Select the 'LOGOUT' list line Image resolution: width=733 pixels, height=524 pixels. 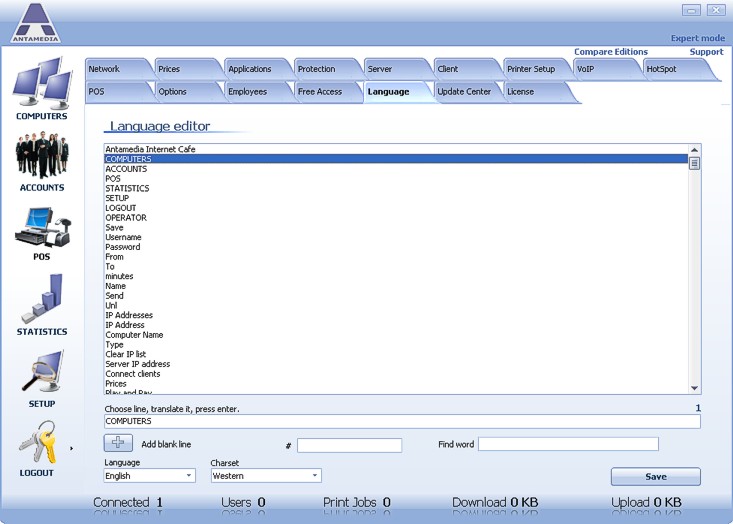[x=396, y=208]
